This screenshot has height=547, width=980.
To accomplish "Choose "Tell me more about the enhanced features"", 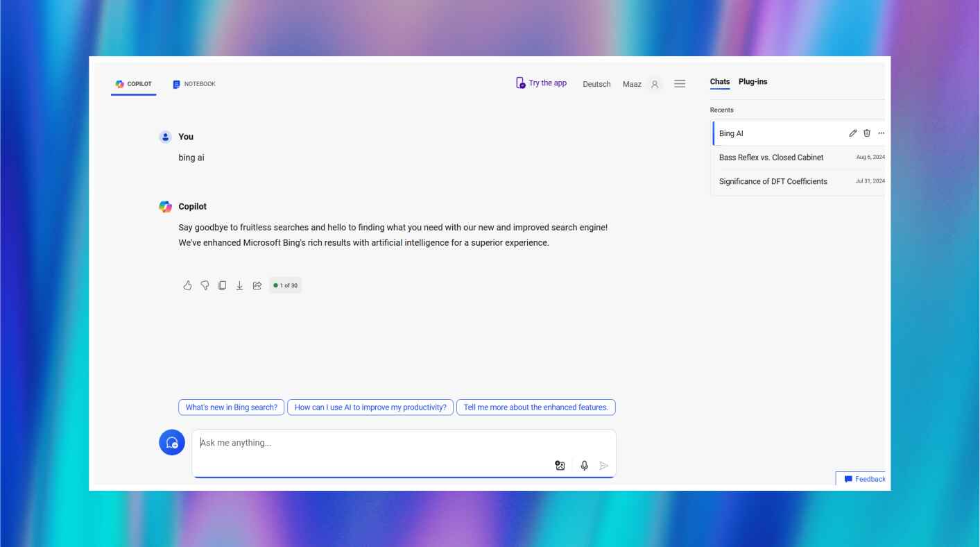I will [x=535, y=407].
